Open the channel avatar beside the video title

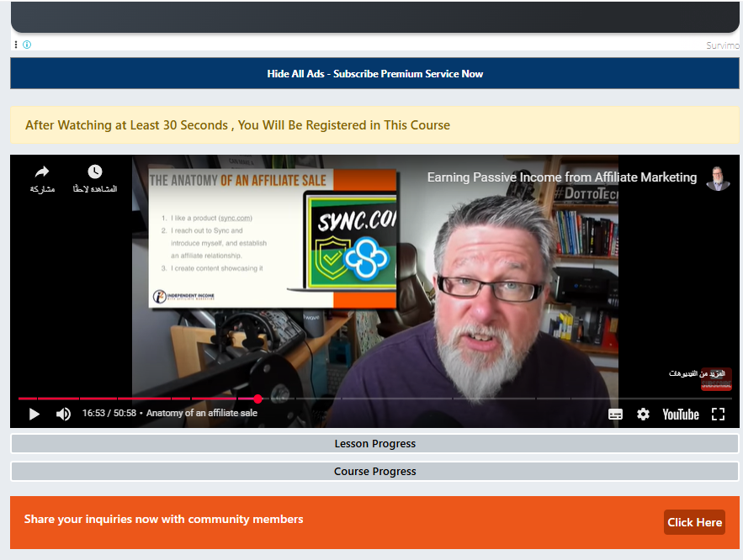pyautogui.click(x=718, y=178)
